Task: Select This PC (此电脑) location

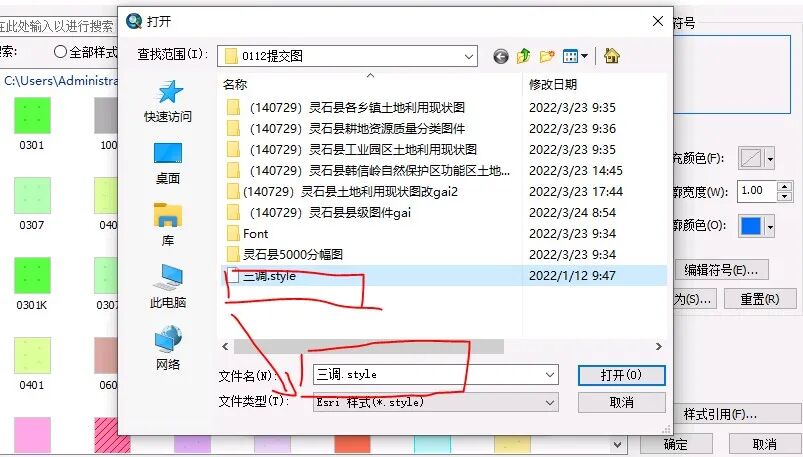Action: tap(168, 287)
